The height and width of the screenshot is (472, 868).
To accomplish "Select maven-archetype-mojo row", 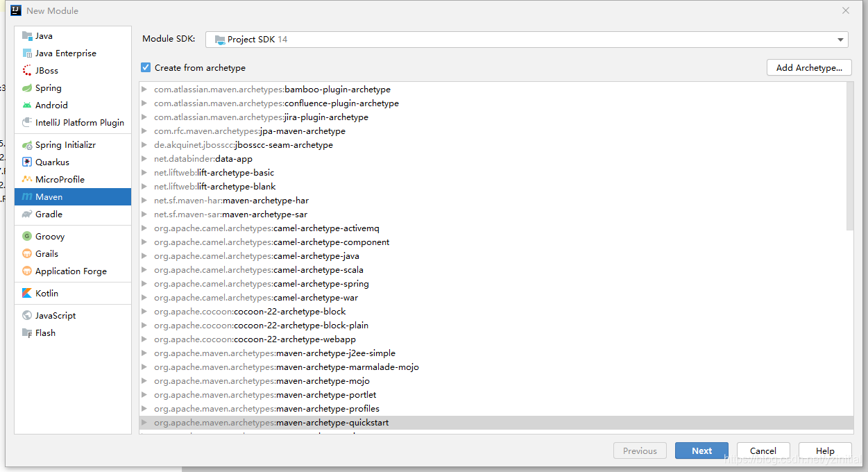I will (x=493, y=381).
